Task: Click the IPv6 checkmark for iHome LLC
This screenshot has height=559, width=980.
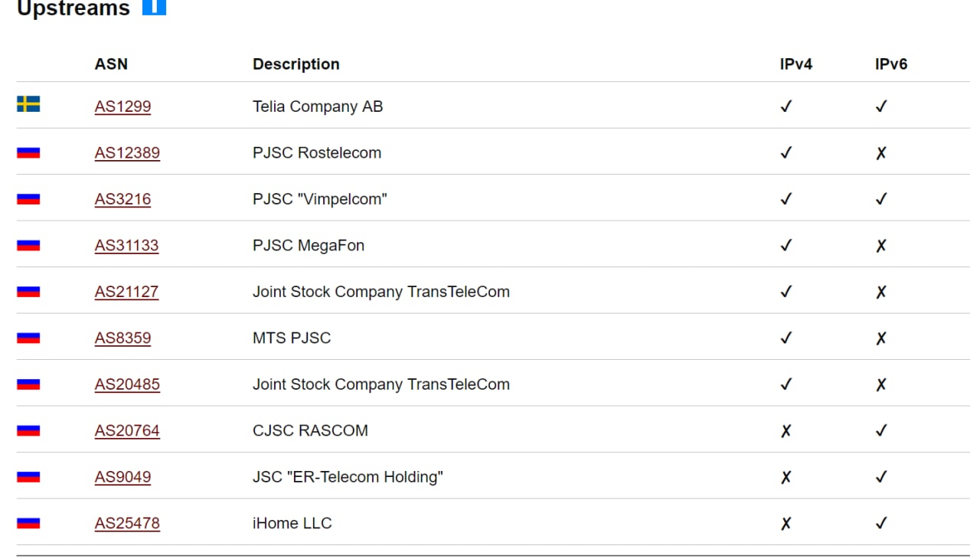Action: [881, 524]
